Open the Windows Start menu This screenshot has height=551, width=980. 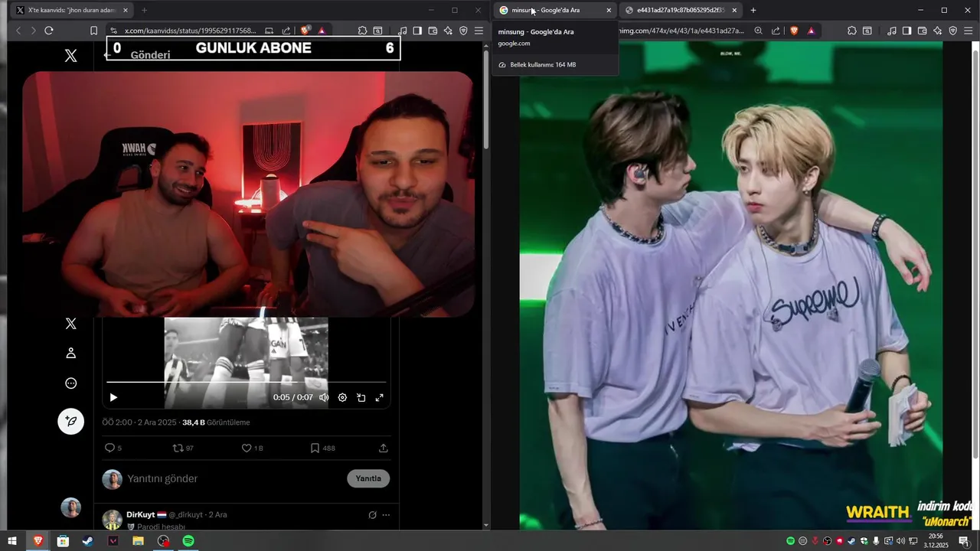pyautogui.click(x=12, y=541)
